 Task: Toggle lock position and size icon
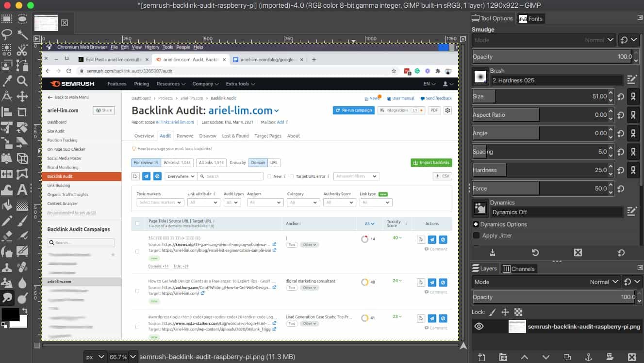coord(505,312)
